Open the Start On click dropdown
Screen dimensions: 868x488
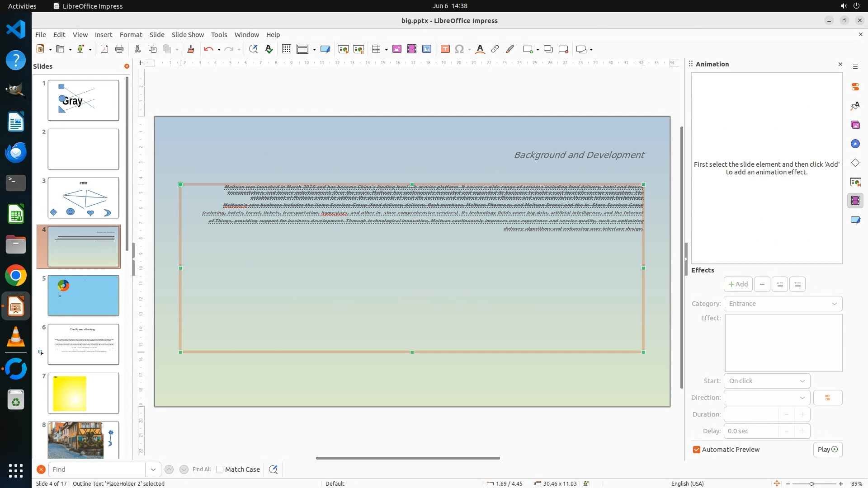pyautogui.click(x=767, y=381)
